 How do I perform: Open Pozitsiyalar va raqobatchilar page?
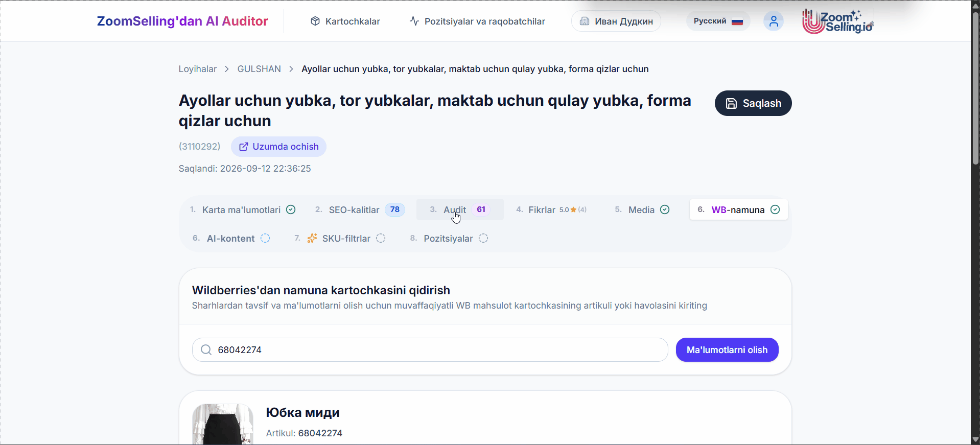pos(478,21)
